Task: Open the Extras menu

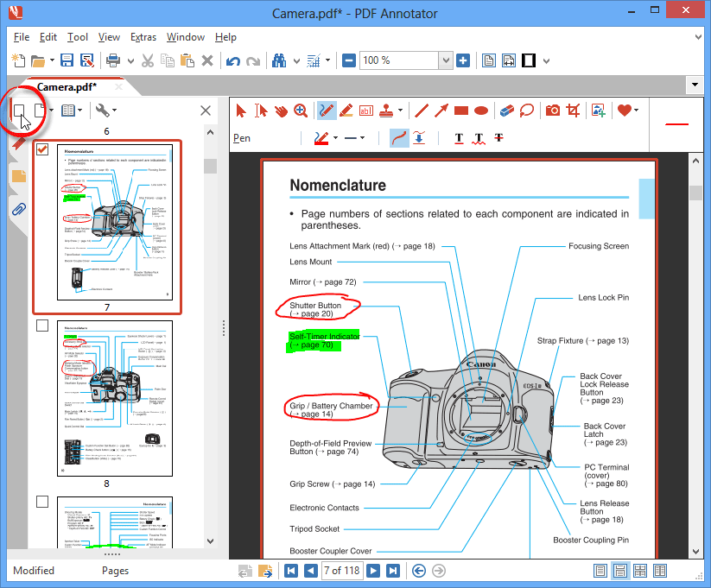Action: pyautogui.click(x=143, y=37)
